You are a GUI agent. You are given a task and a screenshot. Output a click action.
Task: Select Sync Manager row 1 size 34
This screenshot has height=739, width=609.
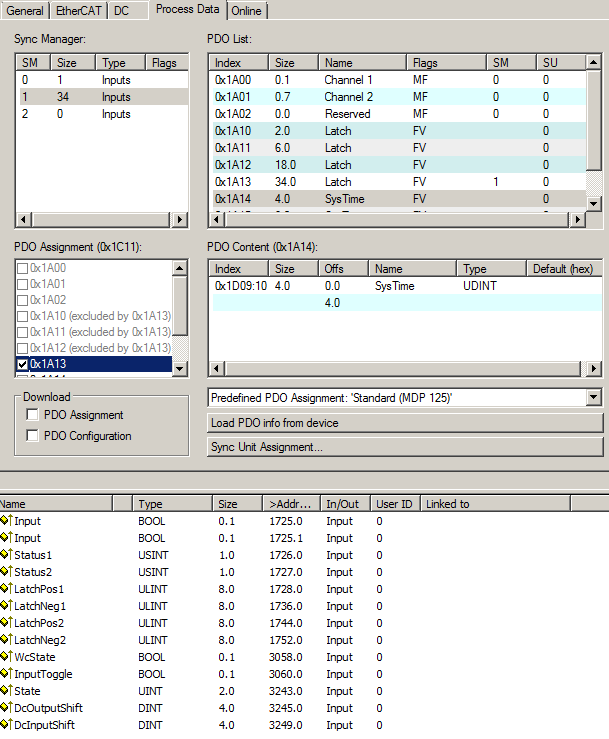pos(102,97)
